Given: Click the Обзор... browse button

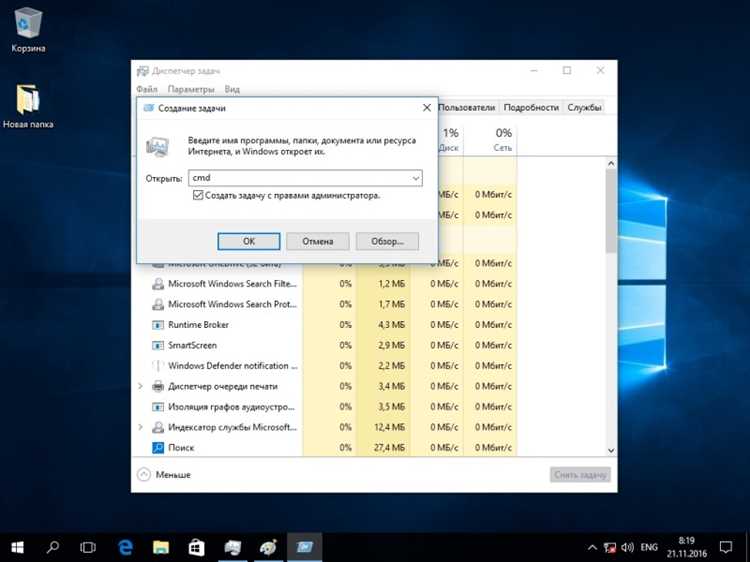Looking at the screenshot, I should [x=387, y=242].
